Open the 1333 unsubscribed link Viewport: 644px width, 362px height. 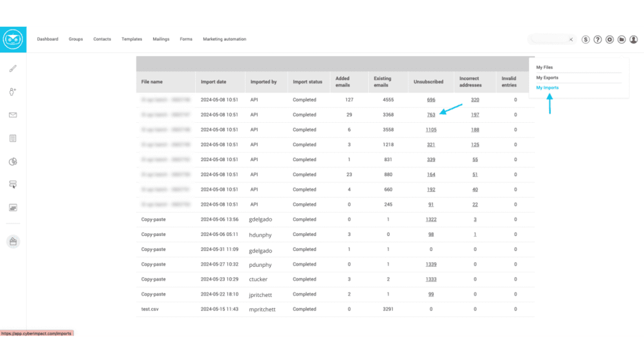(431, 279)
